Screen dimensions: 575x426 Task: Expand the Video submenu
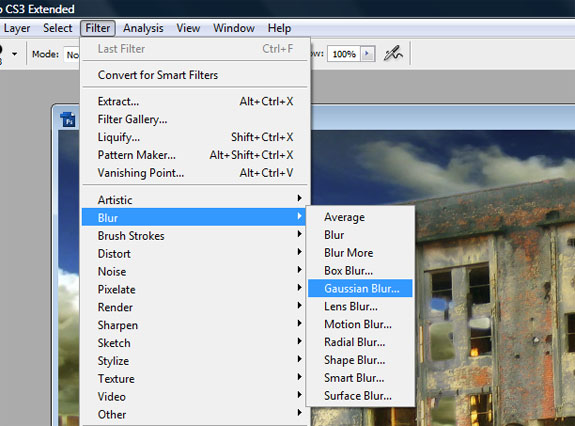[195, 397]
